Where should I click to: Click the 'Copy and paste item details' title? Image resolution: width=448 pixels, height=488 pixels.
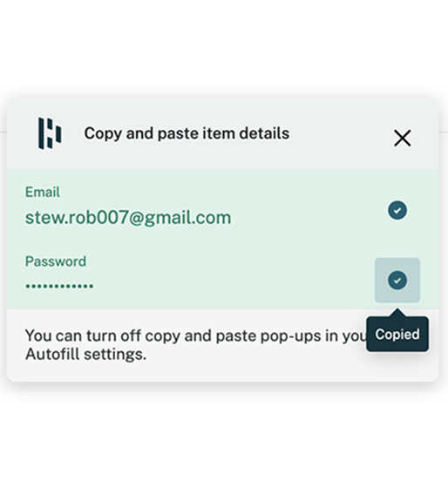point(187,133)
